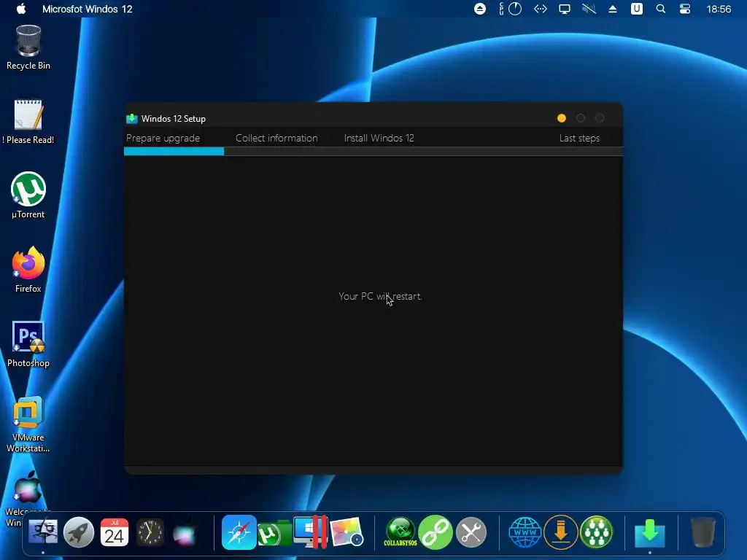Image resolution: width=747 pixels, height=560 pixels.
Task: Open the display monitor icon in the menu bar
Action: click(565, 9)
